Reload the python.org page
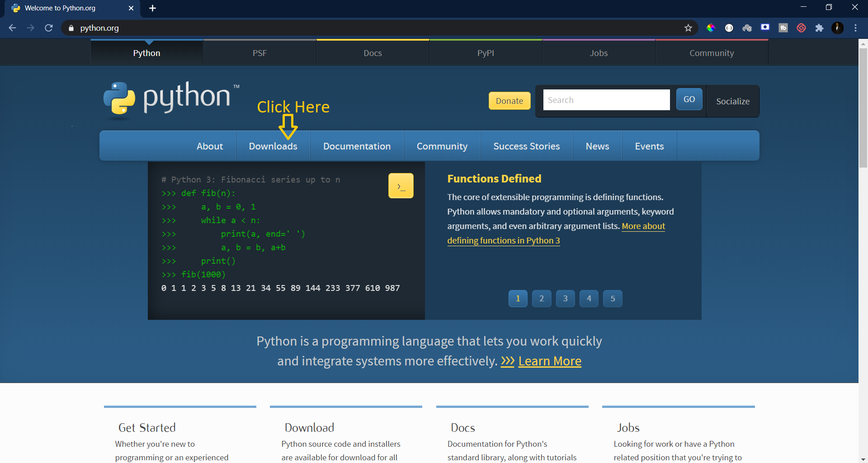The height and width of the screenshot is (463, 868). tap(49, 28)
